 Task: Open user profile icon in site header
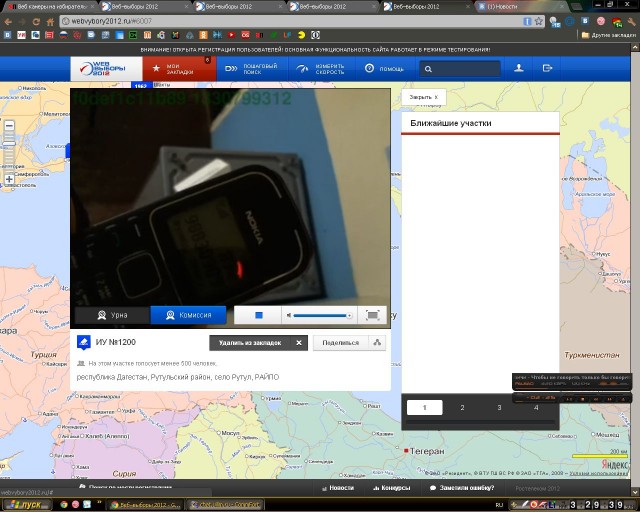[519, 68]
